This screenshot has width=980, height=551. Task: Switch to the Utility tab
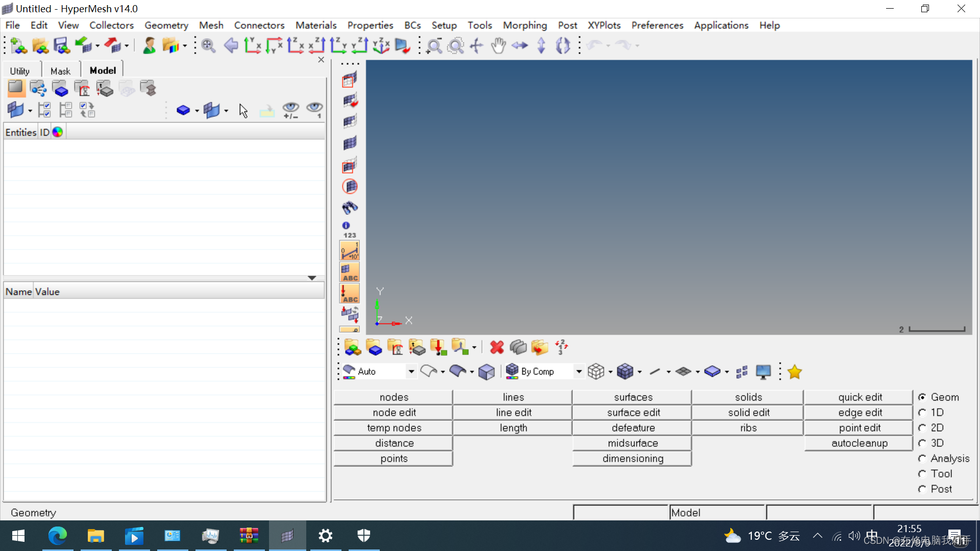[x=20, y=71]
